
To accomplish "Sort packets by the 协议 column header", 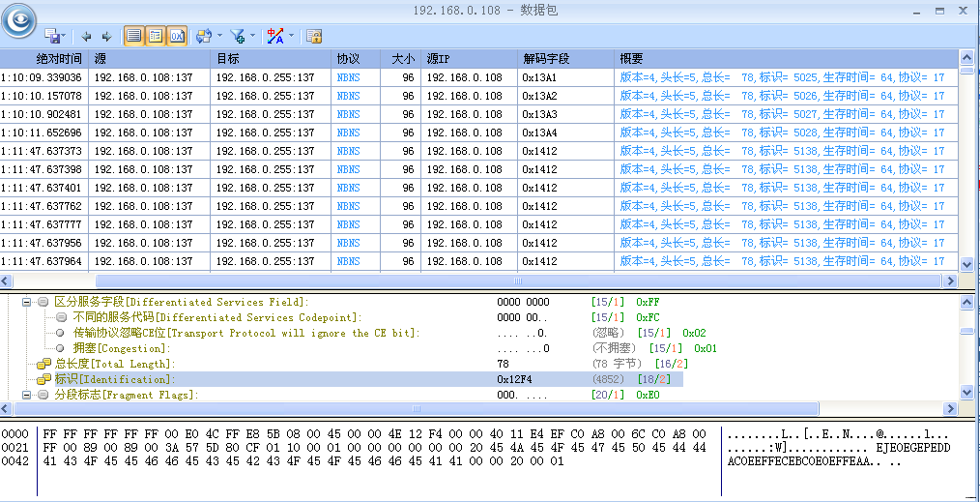I will (348, 59).
